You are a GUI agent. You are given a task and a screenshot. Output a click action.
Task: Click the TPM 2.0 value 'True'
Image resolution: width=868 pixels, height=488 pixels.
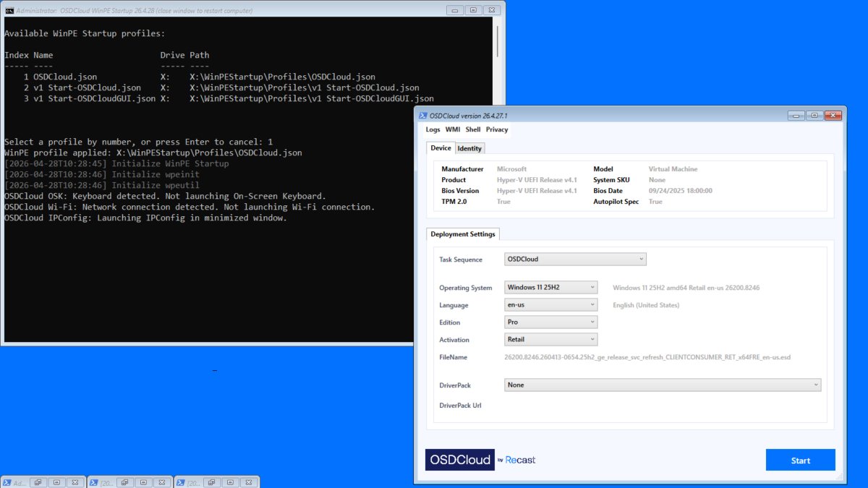tap(503, 202)
